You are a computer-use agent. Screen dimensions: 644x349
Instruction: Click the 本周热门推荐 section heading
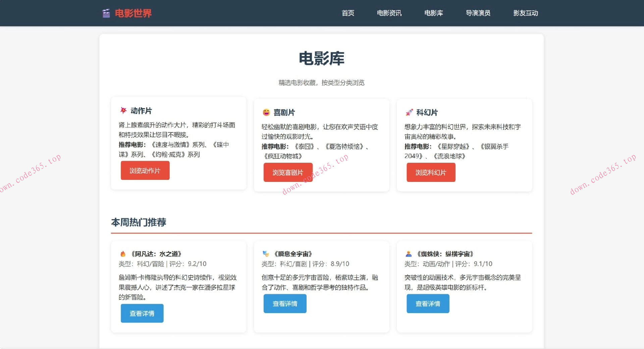[139, 222]
